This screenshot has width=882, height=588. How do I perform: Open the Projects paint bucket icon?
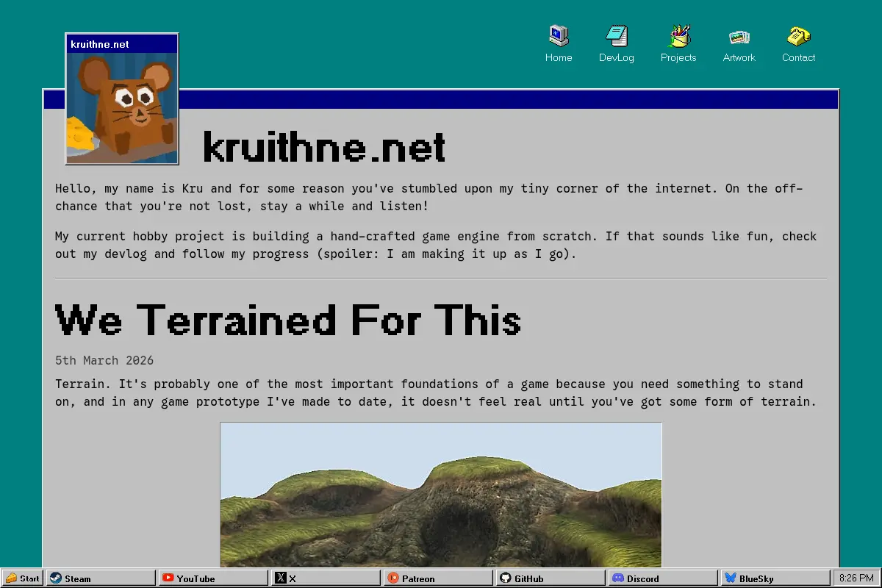(678, 36)
